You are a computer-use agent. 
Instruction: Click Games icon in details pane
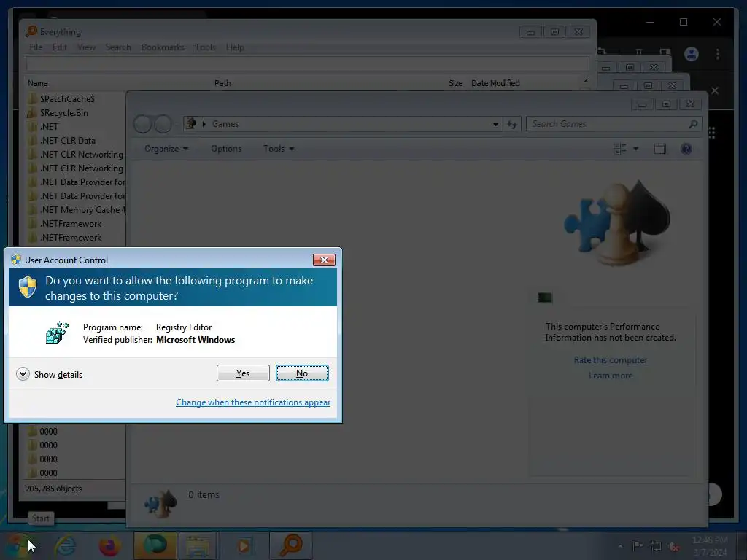click(x=160, y=503)
